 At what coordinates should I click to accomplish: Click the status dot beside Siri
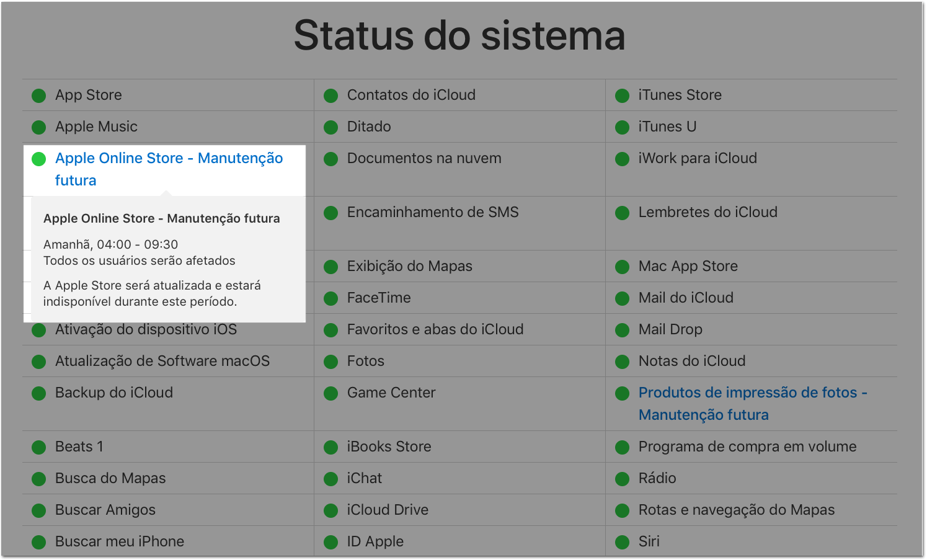[623, 542]
